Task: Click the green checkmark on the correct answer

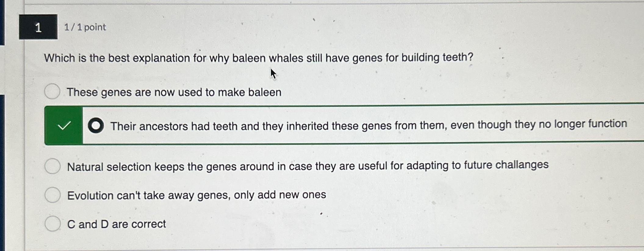Action: click(x=64, y=125)
